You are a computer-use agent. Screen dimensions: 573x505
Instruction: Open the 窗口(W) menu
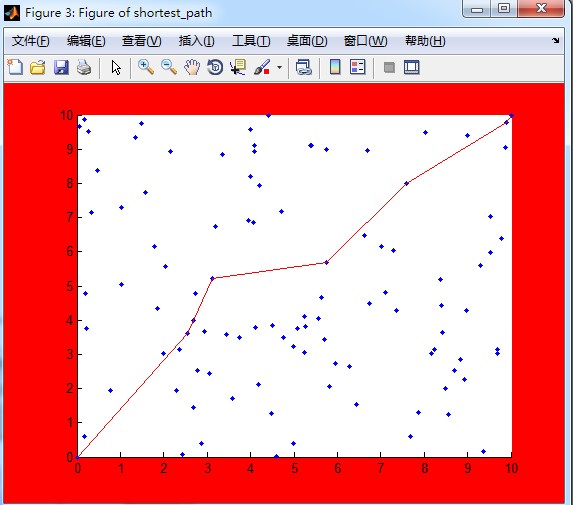click(365, 41)
